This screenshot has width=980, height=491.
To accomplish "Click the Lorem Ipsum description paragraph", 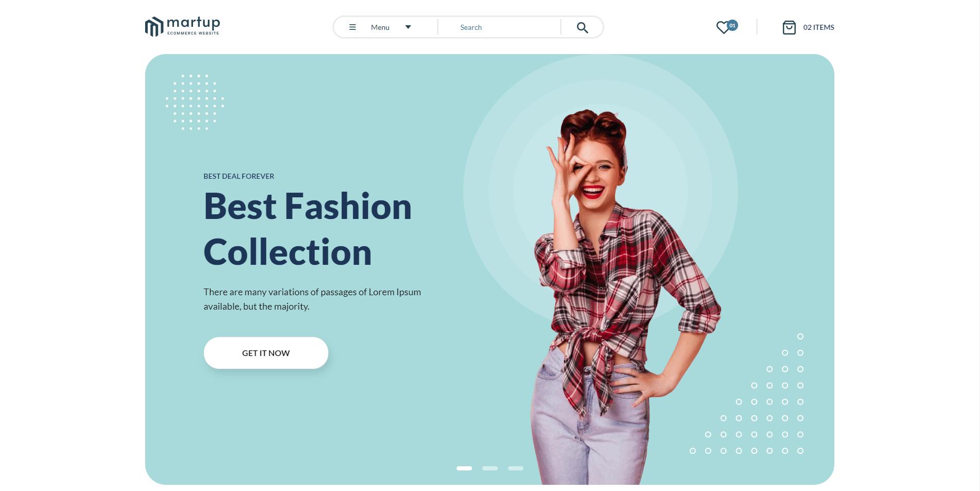I will click(312, 299).
